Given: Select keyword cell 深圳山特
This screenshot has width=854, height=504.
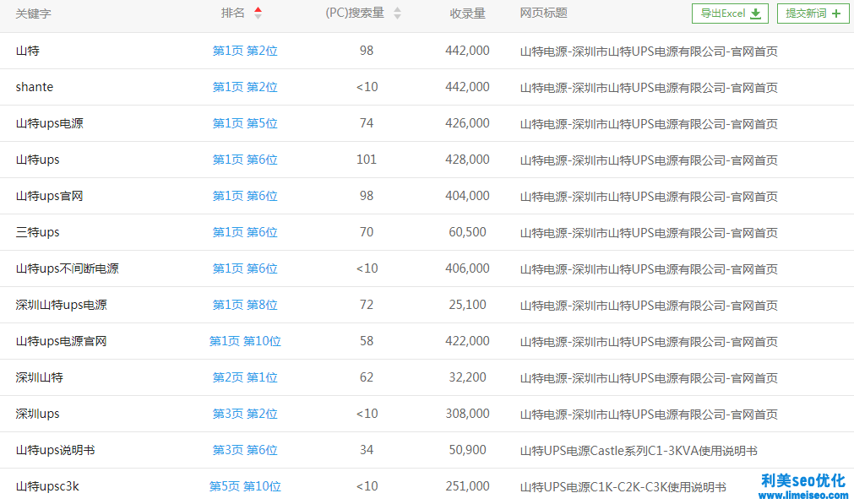Looking at the screenshot, I should 39,377.
